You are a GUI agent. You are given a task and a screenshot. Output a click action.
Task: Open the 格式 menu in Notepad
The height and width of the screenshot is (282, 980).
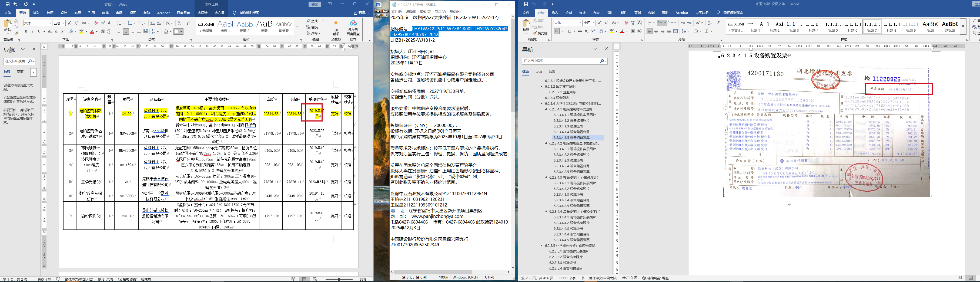[425, 11]
